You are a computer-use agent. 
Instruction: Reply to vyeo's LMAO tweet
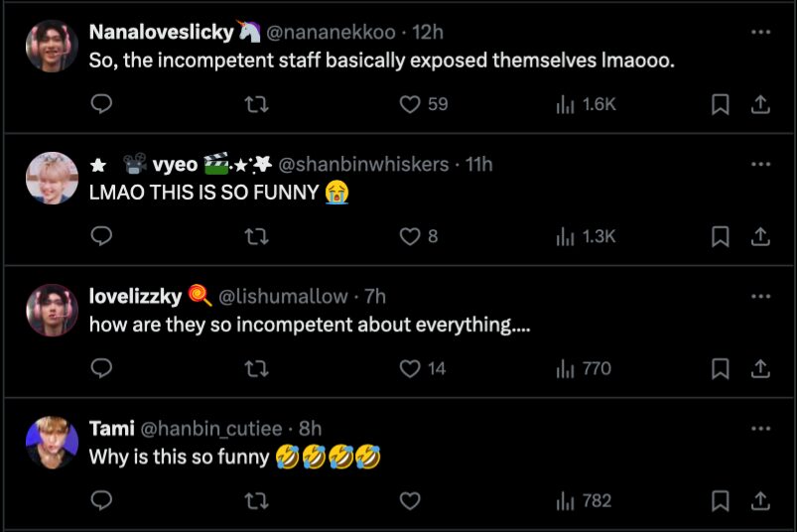tap(101, 236)
